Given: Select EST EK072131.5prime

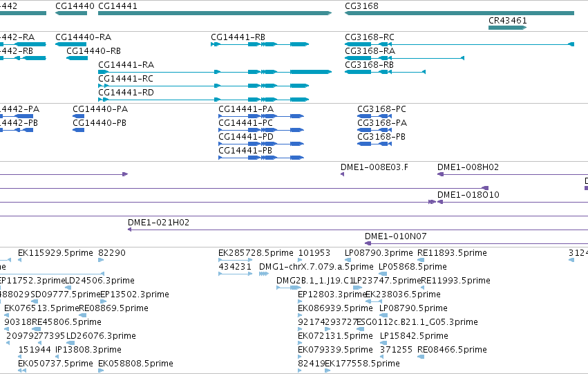Looking at the screenshot, I should (300, 343).
